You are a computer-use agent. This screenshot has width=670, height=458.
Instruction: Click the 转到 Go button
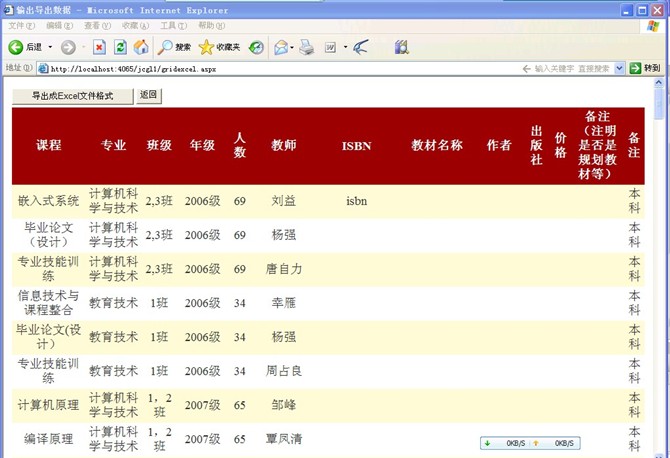coord(645,68)
